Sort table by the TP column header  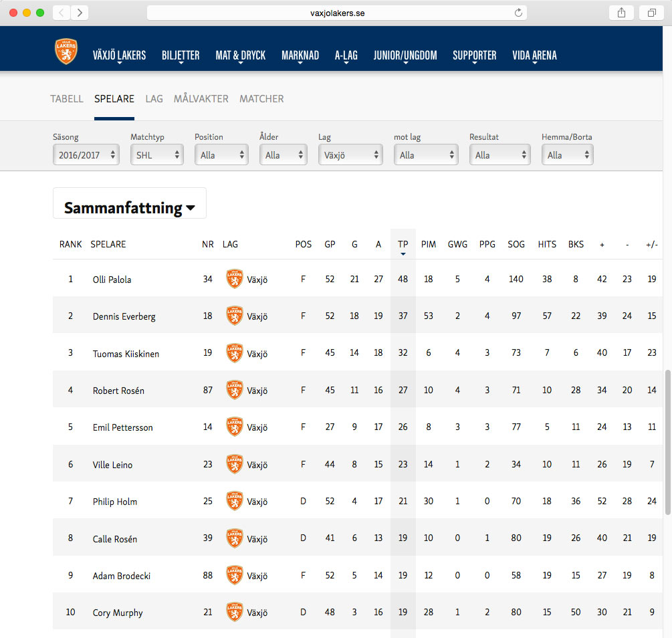coord(403,245)
